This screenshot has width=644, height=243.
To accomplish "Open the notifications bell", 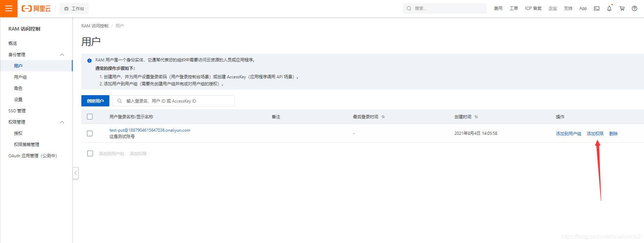I will coord(609,8).
